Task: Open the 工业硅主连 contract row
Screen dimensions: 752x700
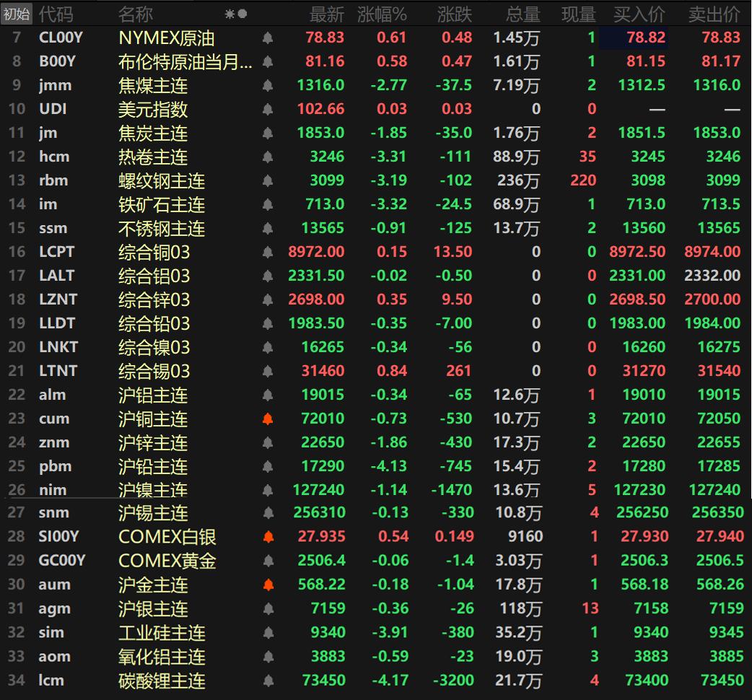Action: 162,633
